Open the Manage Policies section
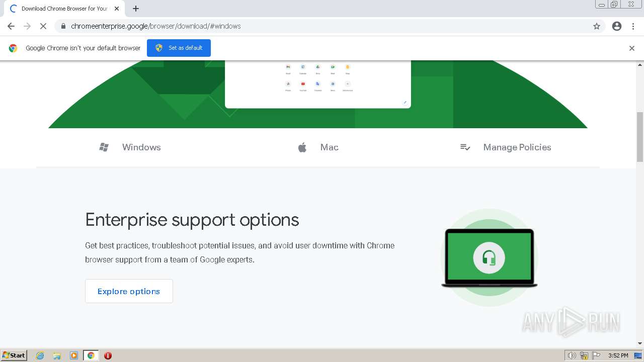The width and height of the screenshot is (644, 362). pos(506,147)
